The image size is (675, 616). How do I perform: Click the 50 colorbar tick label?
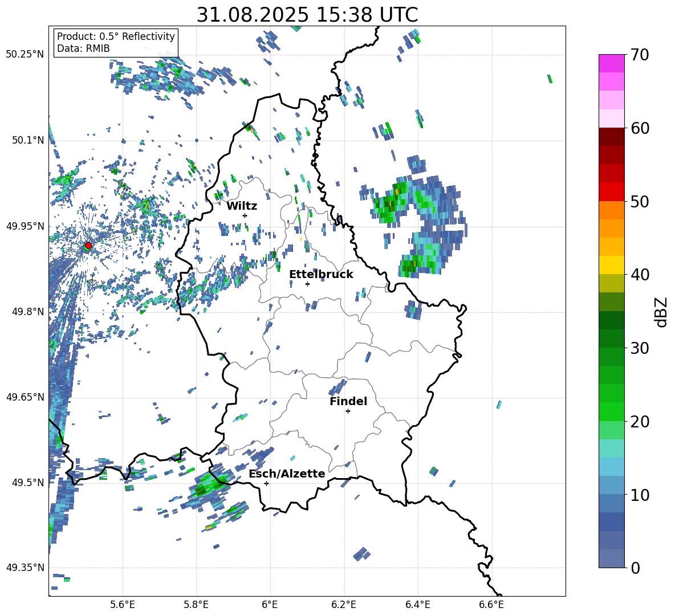point(640,201)
